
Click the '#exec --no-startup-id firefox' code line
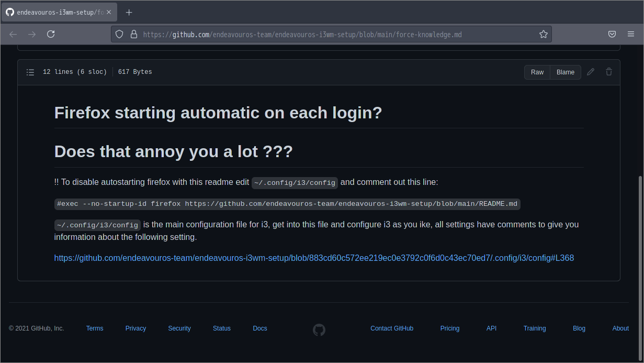pos(287,204)
